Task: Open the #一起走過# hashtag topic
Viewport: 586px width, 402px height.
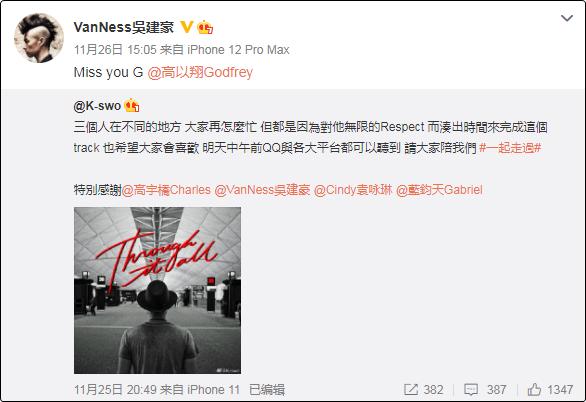Action: [x=510, y=148]
